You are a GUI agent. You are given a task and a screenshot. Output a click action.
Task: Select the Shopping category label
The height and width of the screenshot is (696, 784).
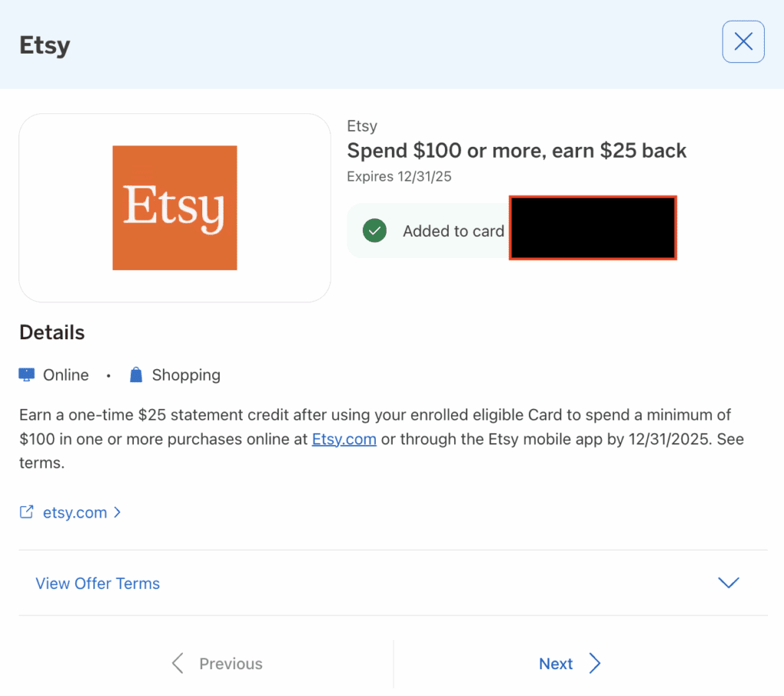point(186,375)
